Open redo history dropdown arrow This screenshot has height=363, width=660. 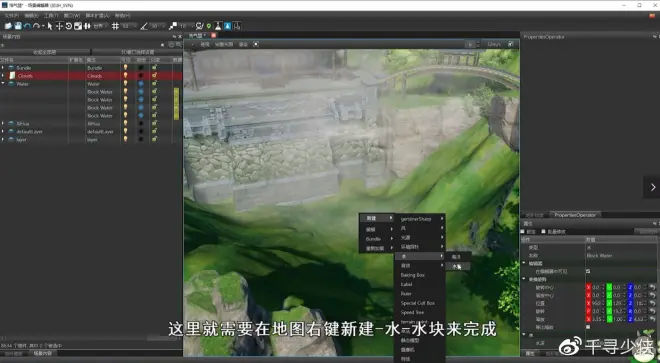pyautogui.click(x=43, y=26)
